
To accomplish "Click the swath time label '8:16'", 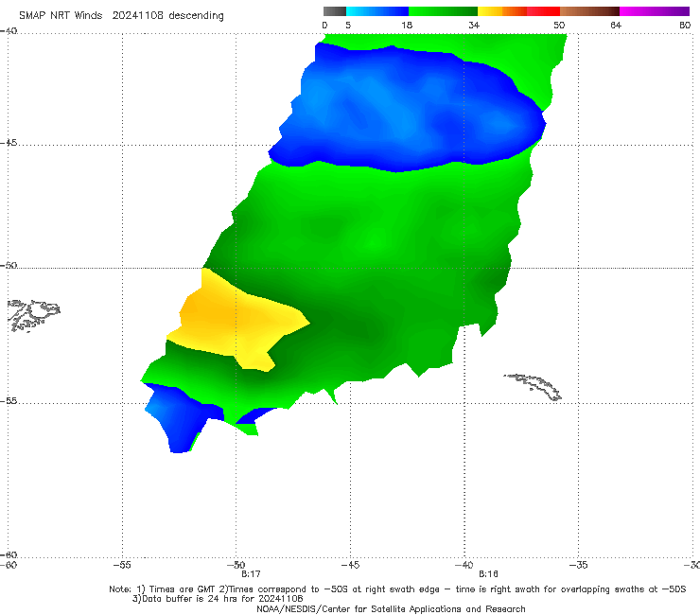I will click(x=488, y=574).
